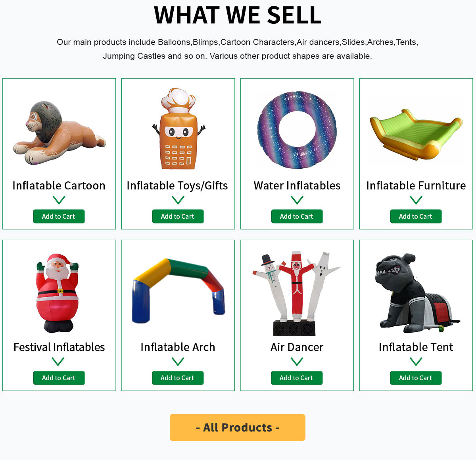Add Air Dancer to cart
Image resolution: width=476 pixels, height=460 pixels.
point(297,378)
